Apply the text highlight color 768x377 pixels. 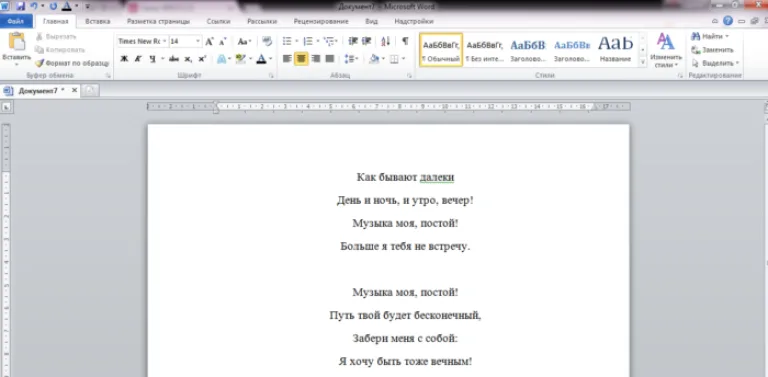coord(240,59)
